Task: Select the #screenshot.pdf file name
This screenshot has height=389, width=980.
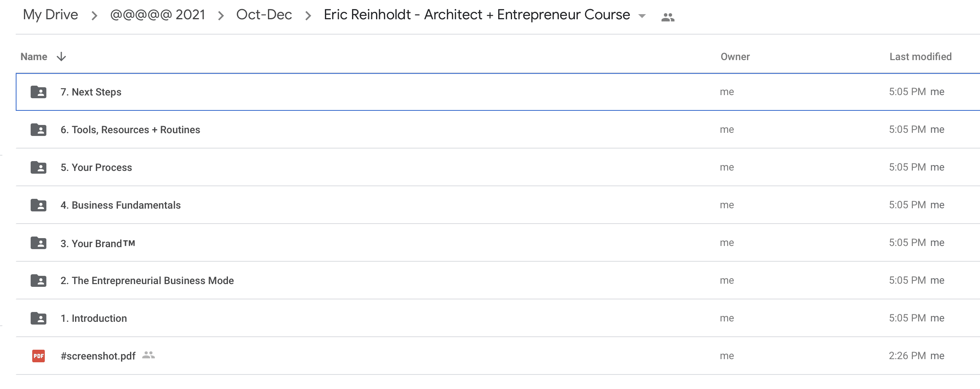Action: pyautogui.click(x=98, y=356)
